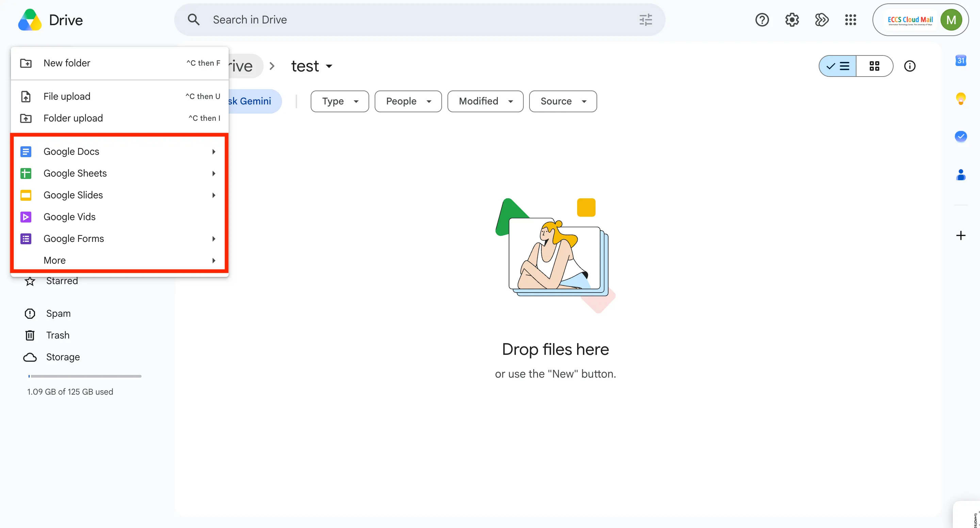Click the yellow Google Slides icon
The width and height of the screenshot is (980, 528).
[26, 195]
